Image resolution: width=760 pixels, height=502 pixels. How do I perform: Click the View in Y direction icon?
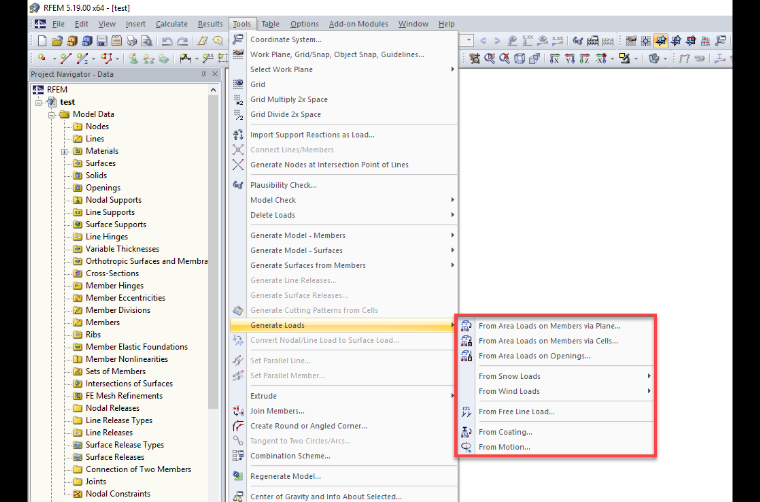tap(570, 59)
